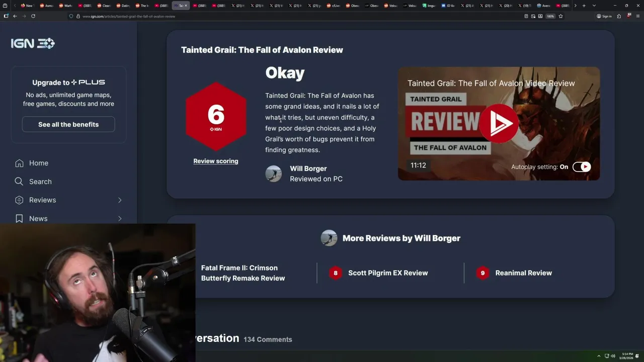Click the tracking protection shield icon

[71, 16]
